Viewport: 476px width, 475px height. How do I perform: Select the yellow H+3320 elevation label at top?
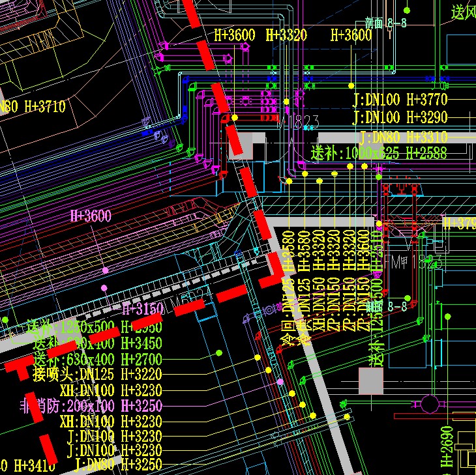pyautogui.click(x=286, y=35)
